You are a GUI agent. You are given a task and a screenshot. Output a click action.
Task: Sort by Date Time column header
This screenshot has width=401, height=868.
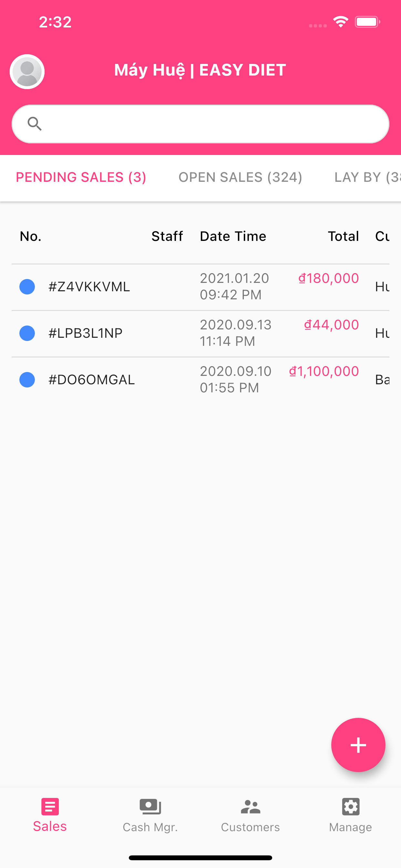pos(233,236)
